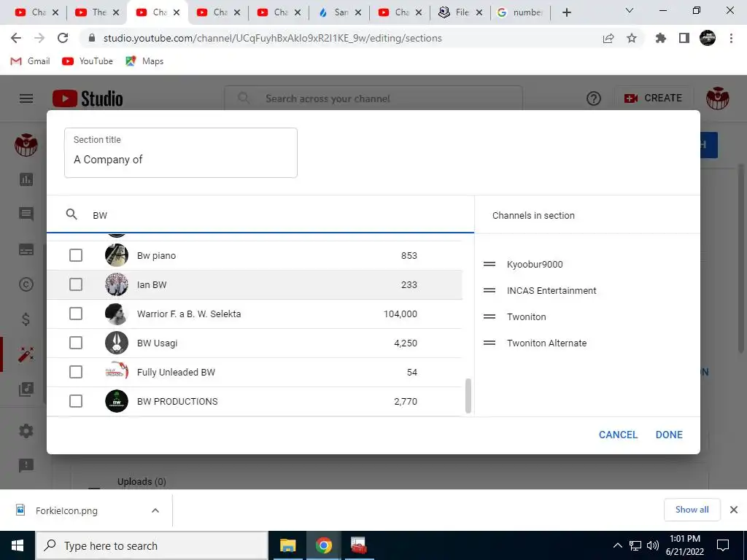Image resolution: width=747 pixels, height=560 pixels.
Task: Click the search magnifier icon in dialog
Action: pyautogui.click(x=71, y=215)
